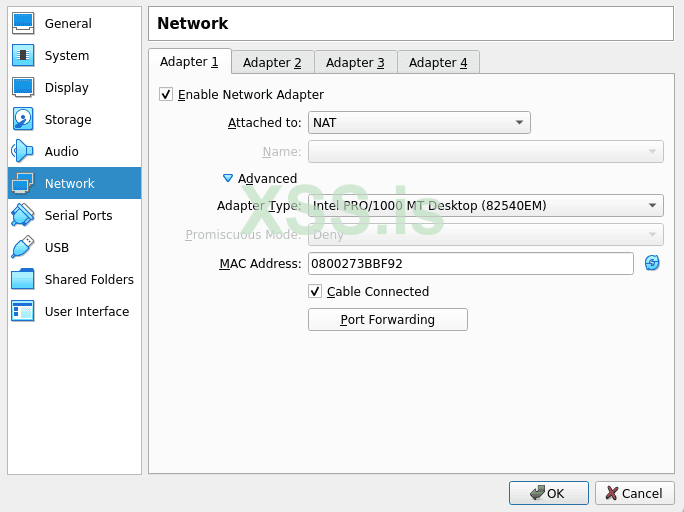Select Serial Ports connector icon
Screen dimensions: 684x512
(x=23, y=215)
